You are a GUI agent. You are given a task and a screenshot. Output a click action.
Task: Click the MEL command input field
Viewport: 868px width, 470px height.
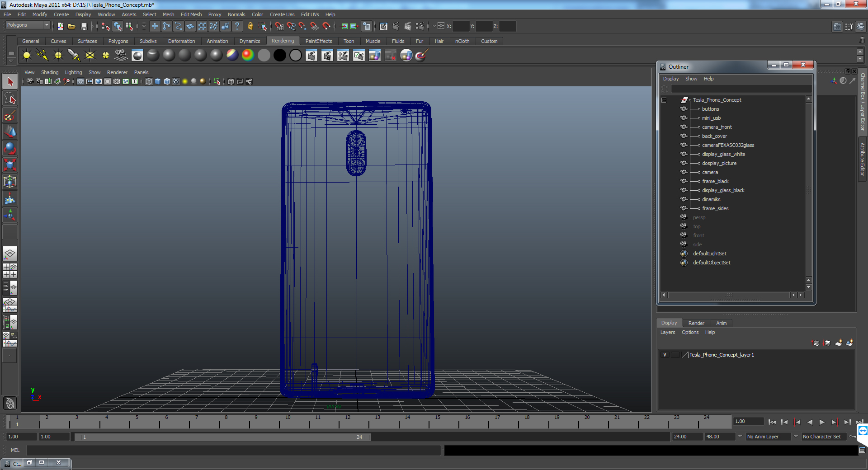233,450
